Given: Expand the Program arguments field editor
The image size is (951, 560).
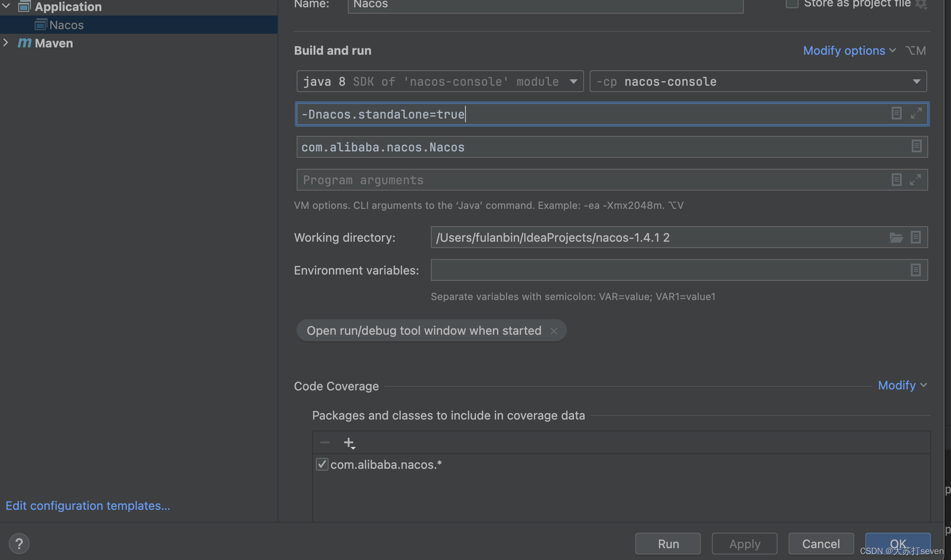Looking at the screenshot, I should click(x=915, y=180).
